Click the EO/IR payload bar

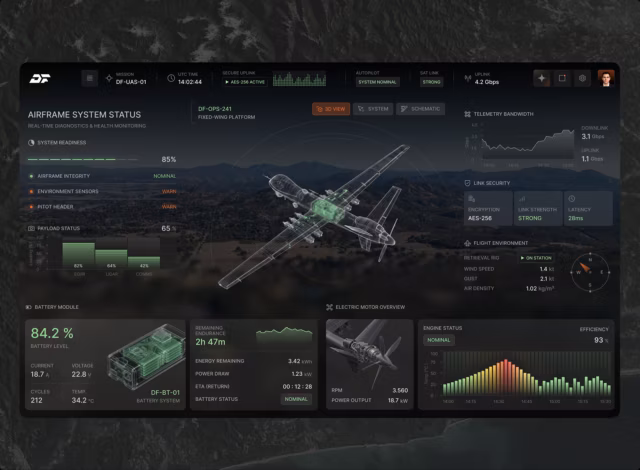click(78, 255)
